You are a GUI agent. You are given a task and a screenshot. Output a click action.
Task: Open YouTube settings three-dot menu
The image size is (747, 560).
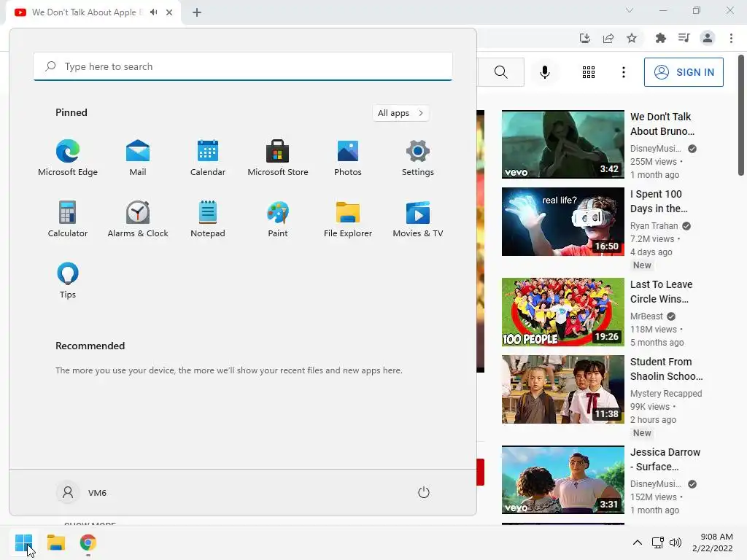(x=623, y=72)
